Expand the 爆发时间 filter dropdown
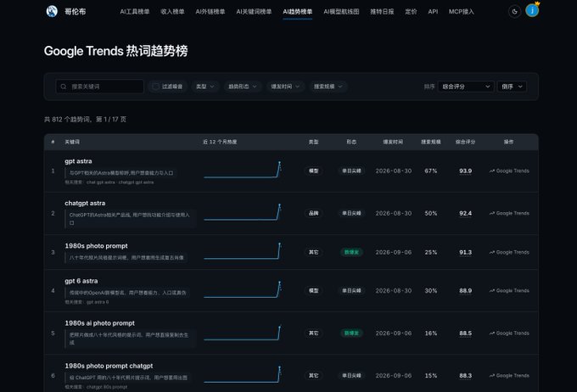The image size is (577, 392). coord(285,87)
